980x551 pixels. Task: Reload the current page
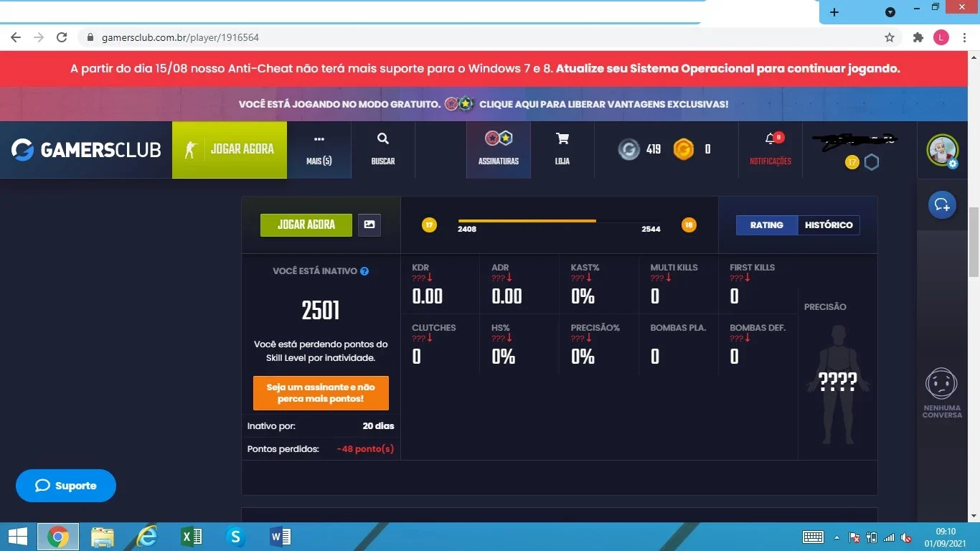[62, 37]
